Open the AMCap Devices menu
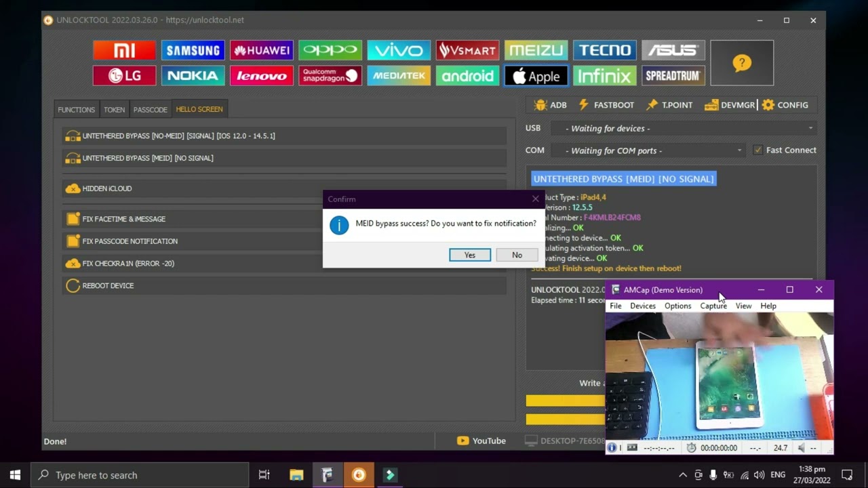This screenshot has height=488, width=868. click(643, 306)
